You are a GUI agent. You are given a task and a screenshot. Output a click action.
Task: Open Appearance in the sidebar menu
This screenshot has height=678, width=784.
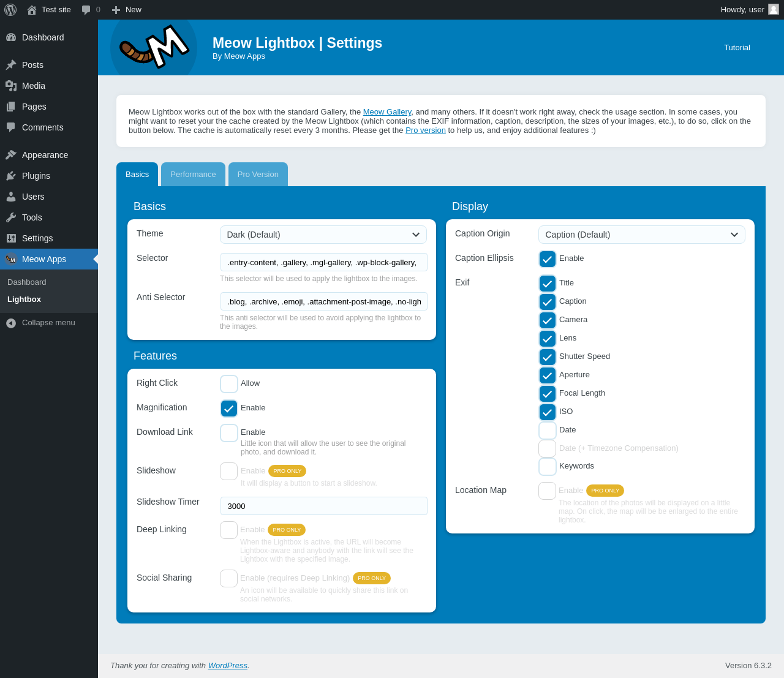click(49, 155)
